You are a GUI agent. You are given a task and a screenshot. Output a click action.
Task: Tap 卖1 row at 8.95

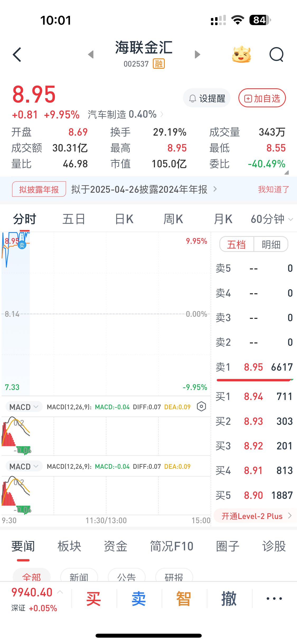tap(254, 367)
